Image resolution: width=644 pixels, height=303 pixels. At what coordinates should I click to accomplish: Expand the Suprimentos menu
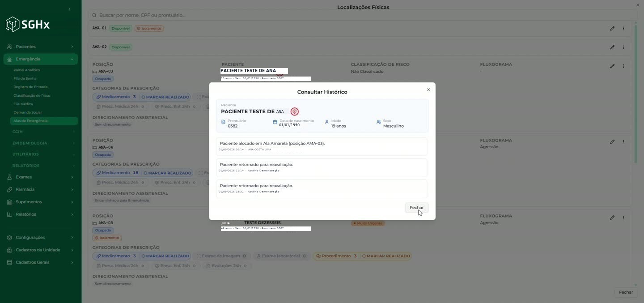coord(40,202)
